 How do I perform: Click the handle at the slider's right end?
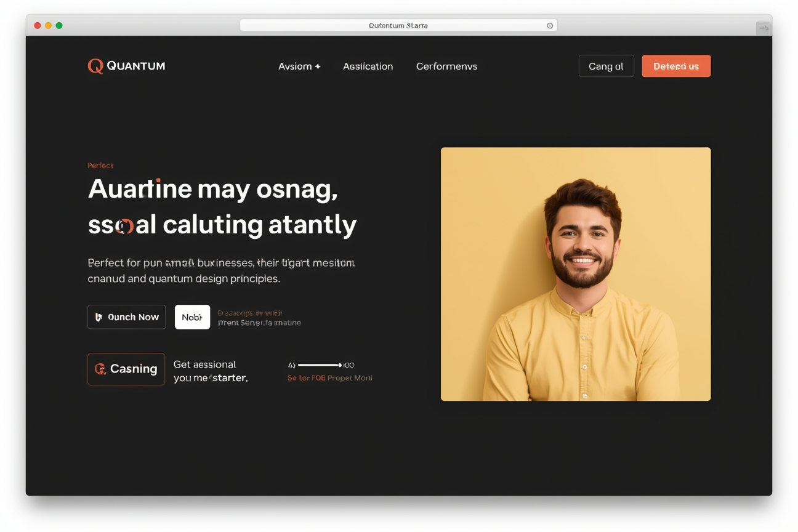(340, 365)
